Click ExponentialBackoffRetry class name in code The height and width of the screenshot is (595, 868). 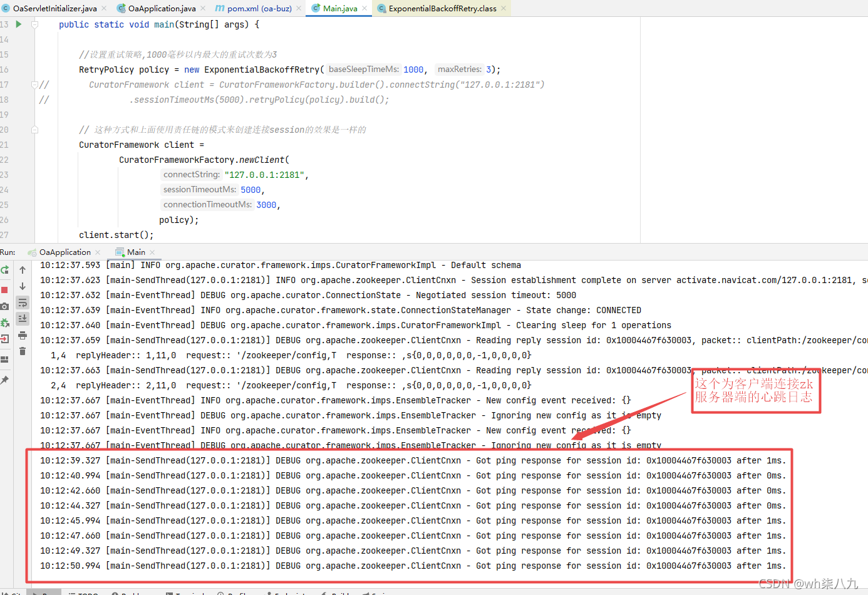(262, 70)
